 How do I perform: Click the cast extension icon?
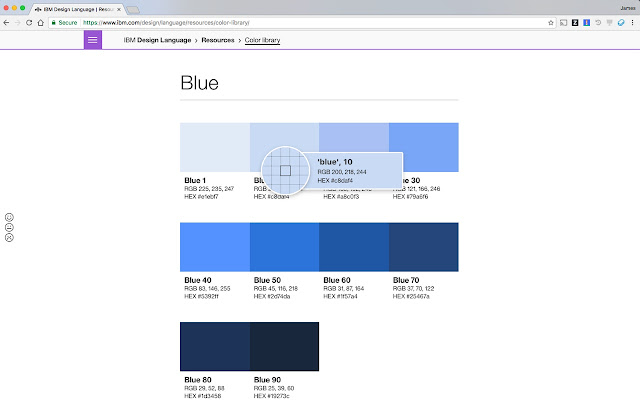563,23
